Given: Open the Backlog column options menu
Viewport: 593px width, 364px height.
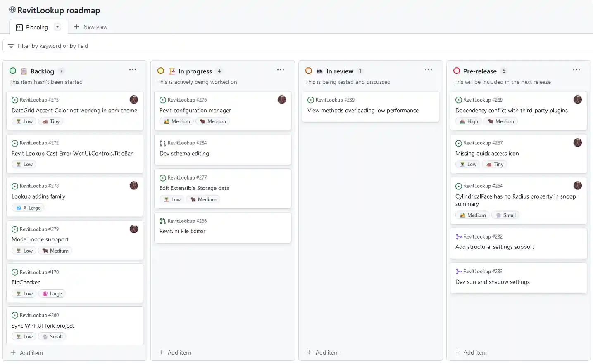Looking at the screenshot, I should (132, 69).
